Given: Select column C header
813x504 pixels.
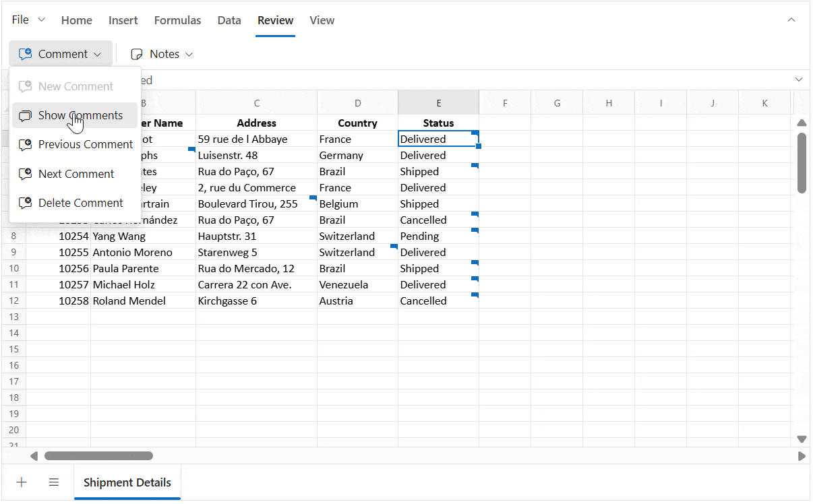Looking at the screenshot, I should [x=257, y=103].
